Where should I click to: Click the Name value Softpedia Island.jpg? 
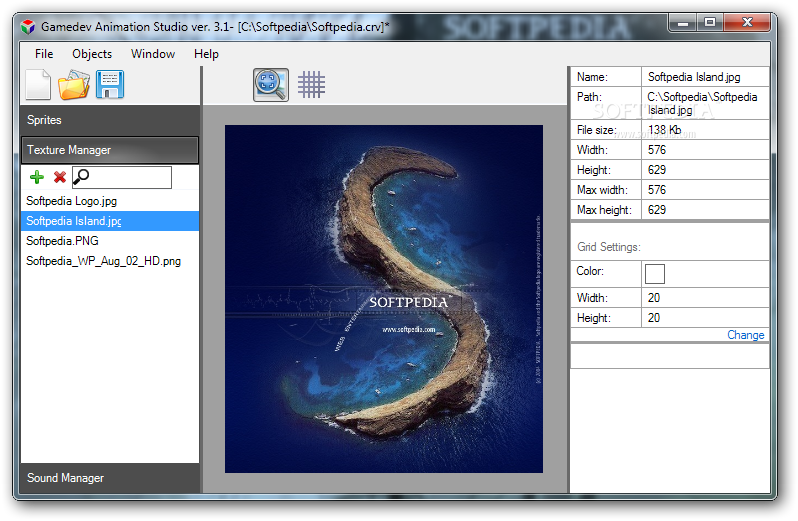[705, 77]
